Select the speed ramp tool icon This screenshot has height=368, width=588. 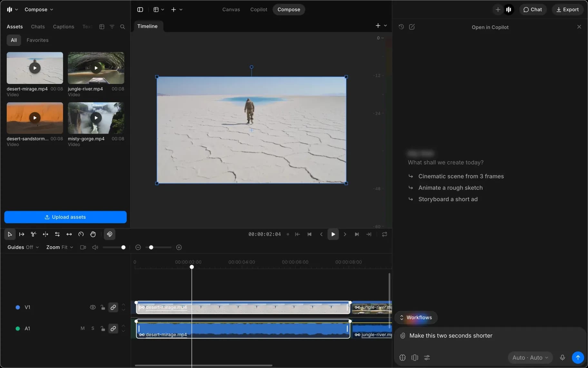tap(81, 234)
